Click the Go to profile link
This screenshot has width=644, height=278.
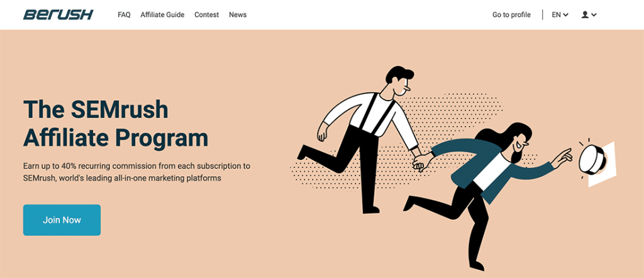click(511, 15)
